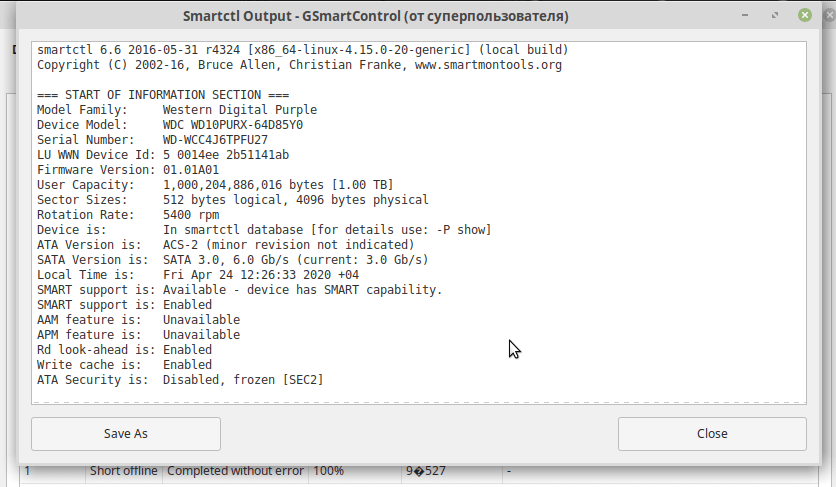The height and width of the screenshot is (487, 836).
Task: Click the Smartctl Output title bar text
Action: 375,16
